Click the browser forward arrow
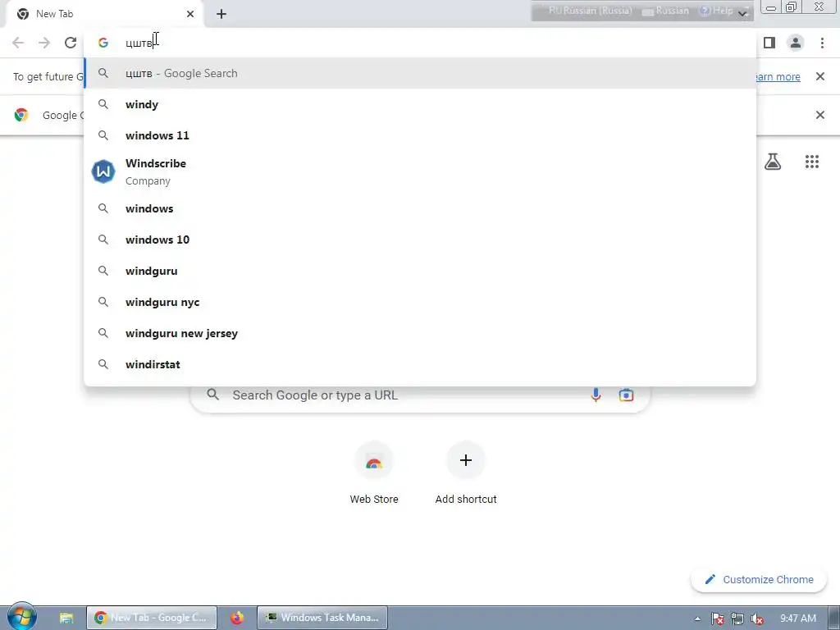Image resolution: width=840 pixels, height=630 pixels. [44, 43]
